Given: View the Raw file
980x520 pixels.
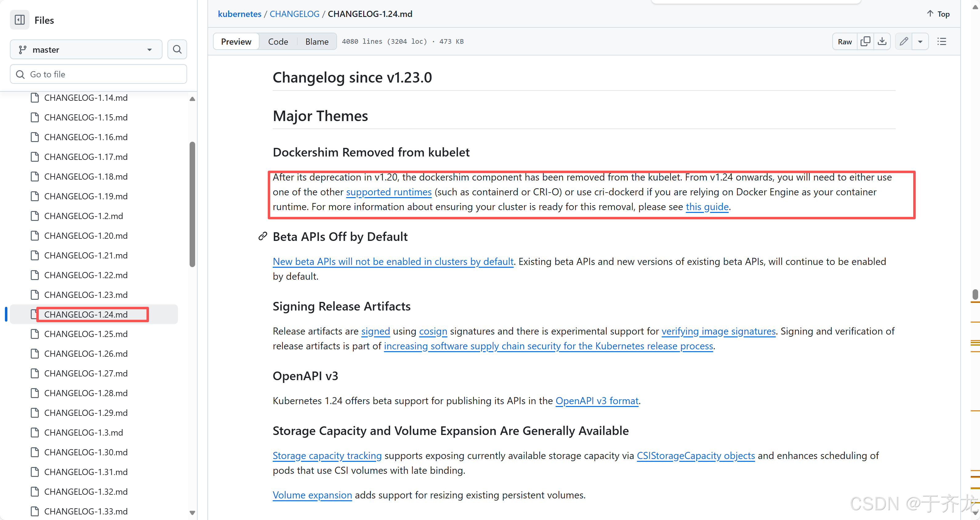Looking at the screenshot, I should click(845, 42).
